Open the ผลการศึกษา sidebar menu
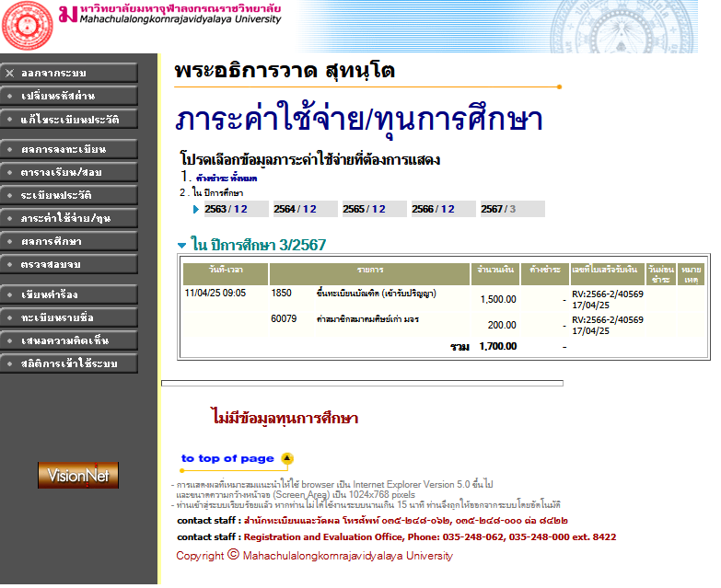Viewport: 721px width, 588px height. tap(69, 241)
